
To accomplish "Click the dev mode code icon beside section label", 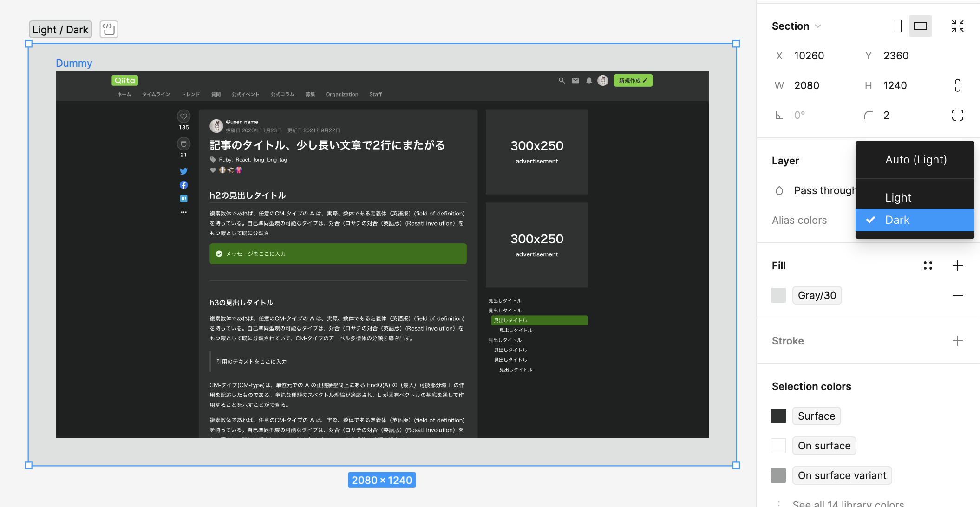I will point(109,29).
